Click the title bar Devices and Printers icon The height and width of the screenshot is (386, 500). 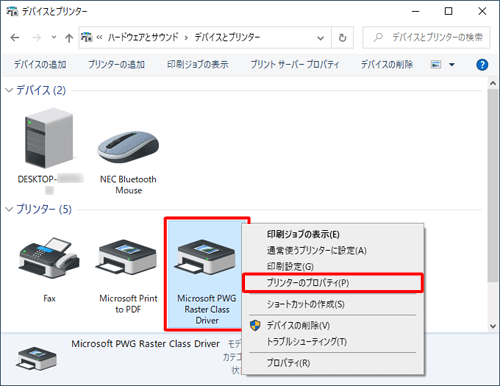(12, 11)
